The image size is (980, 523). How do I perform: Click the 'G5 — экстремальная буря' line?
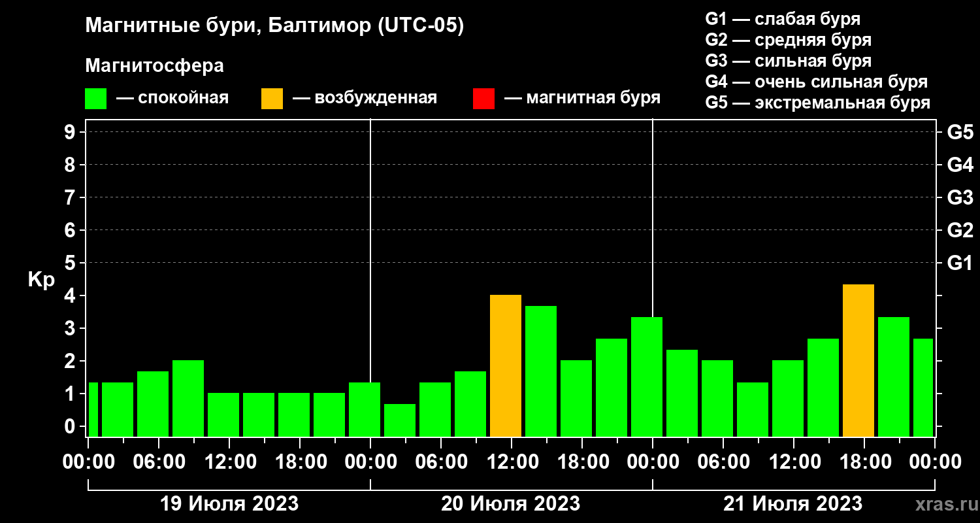818,103
